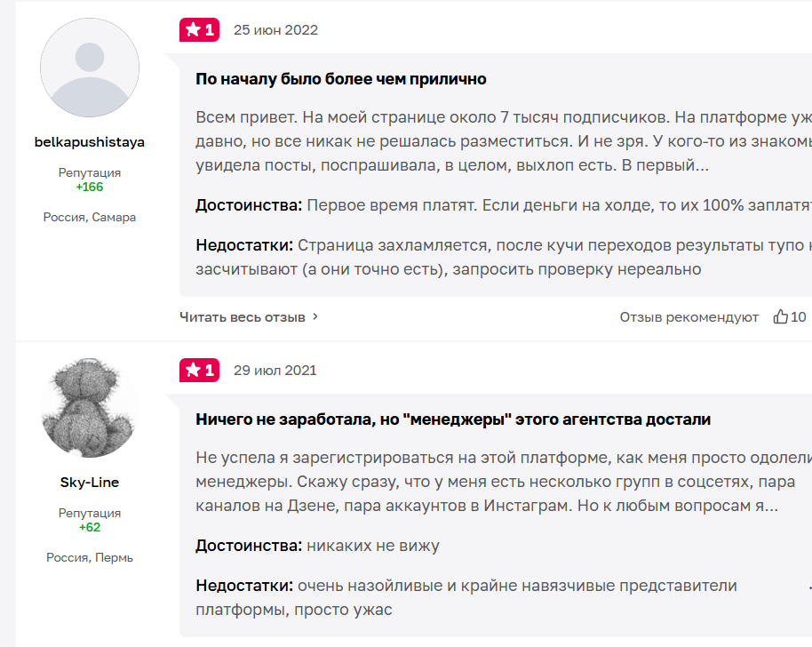Click the star rating badge on Sky-Line's review
Image resolution: width=812 pixels, height=647 pixels.
coord(199,370)
